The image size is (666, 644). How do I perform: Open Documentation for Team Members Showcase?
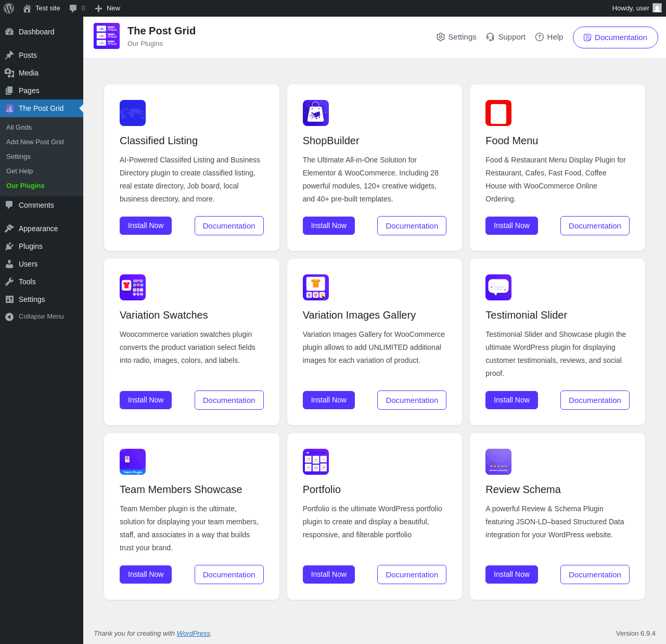tap(229, 575)
